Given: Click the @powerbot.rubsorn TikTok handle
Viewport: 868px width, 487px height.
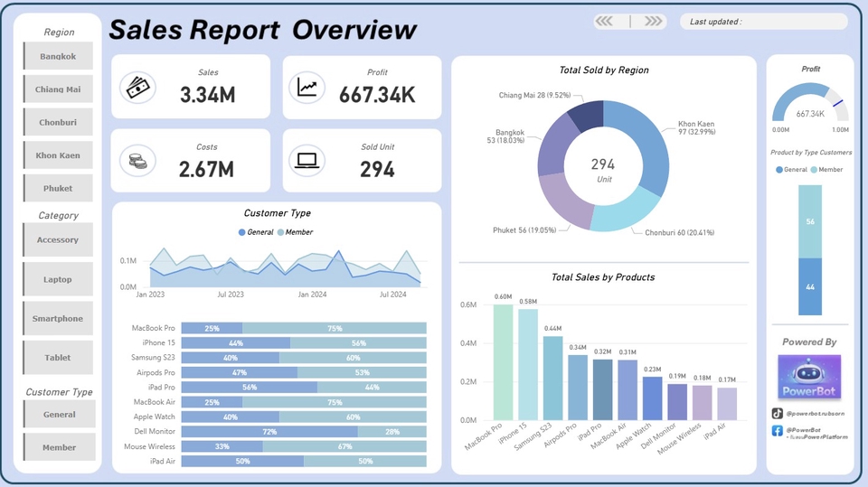Looking at the screenshot, I should point(816,414).
